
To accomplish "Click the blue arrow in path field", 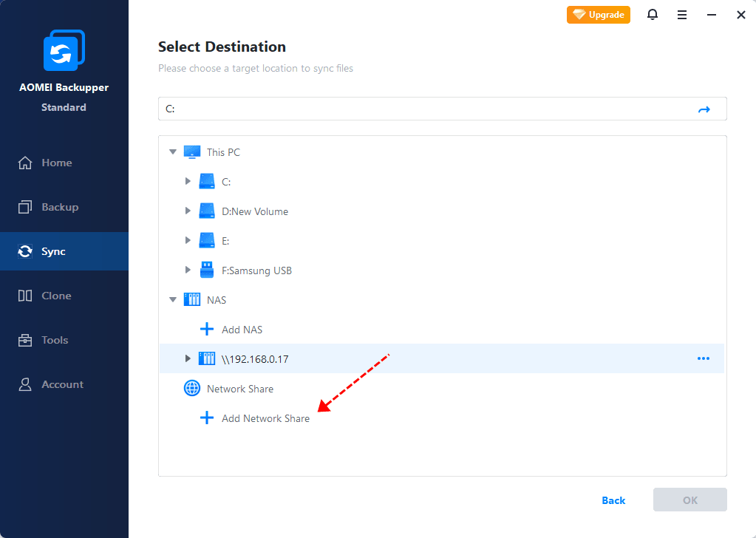I will click(704, 109).
